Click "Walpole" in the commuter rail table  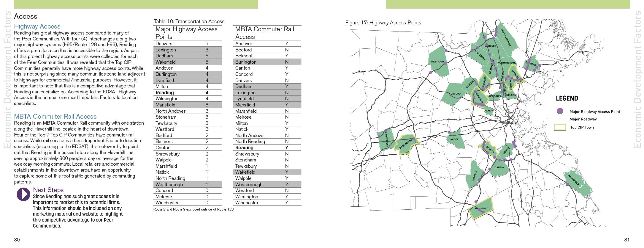click(x=243, y=178)
